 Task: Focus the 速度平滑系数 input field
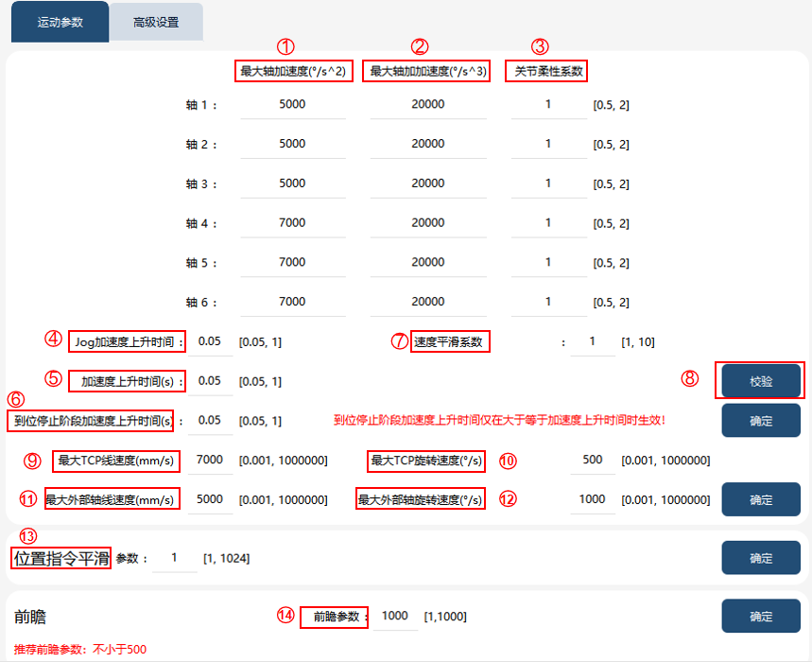(x=593, y=342)
